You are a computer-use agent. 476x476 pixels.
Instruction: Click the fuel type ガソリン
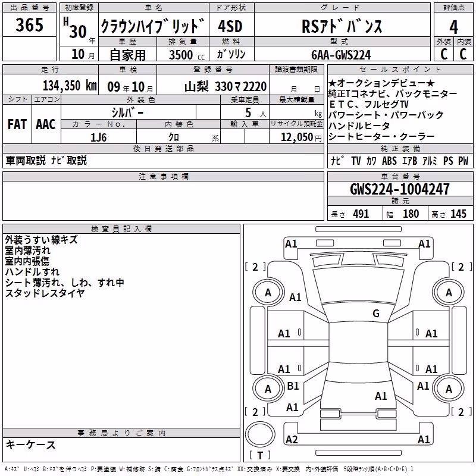coord(231,54)
